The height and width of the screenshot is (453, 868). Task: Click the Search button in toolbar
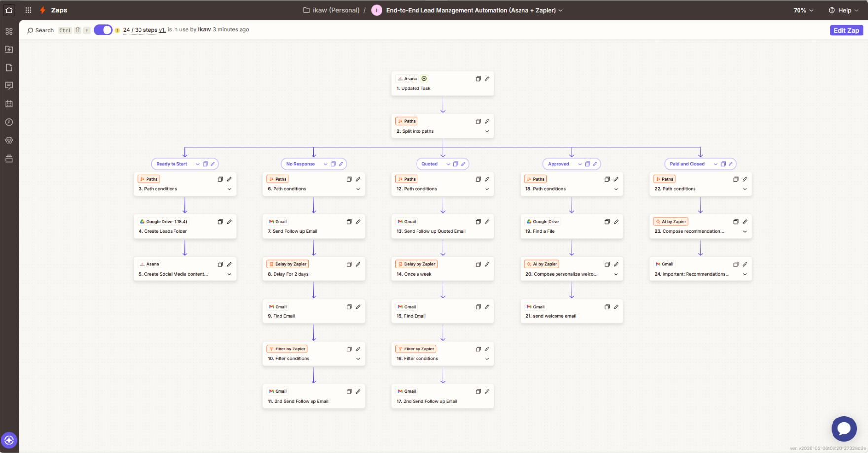point(40,30)
